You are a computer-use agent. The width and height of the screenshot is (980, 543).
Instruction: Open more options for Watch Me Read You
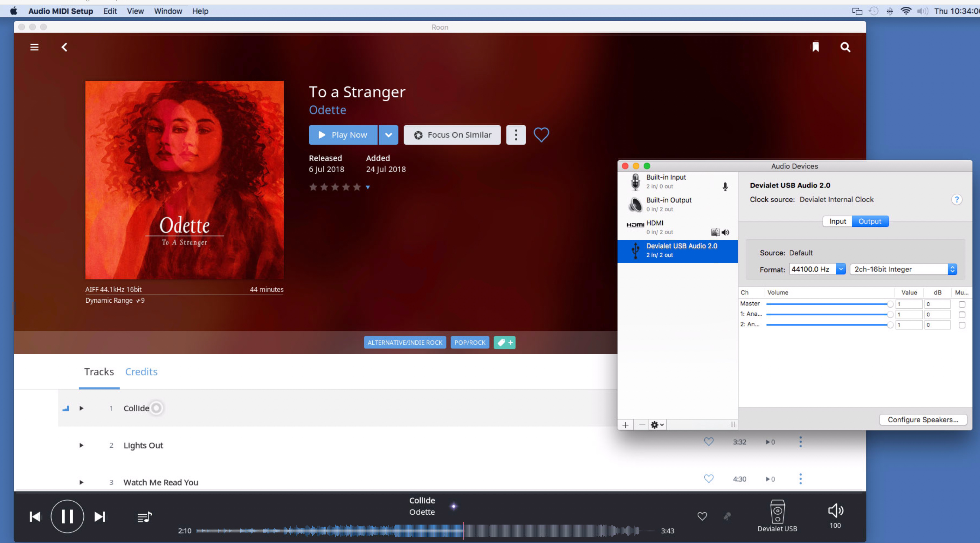[800, 478]
